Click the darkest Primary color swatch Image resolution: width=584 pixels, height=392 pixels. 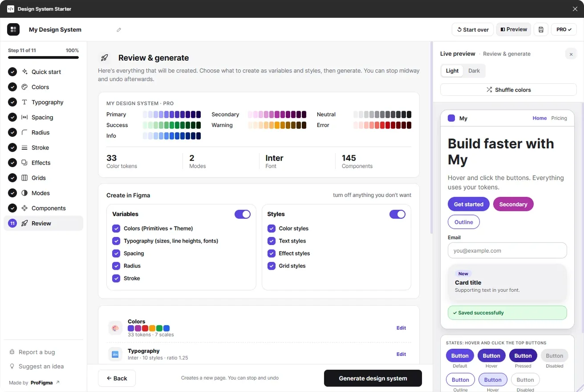pyautogui.click(x=199, y=114)
